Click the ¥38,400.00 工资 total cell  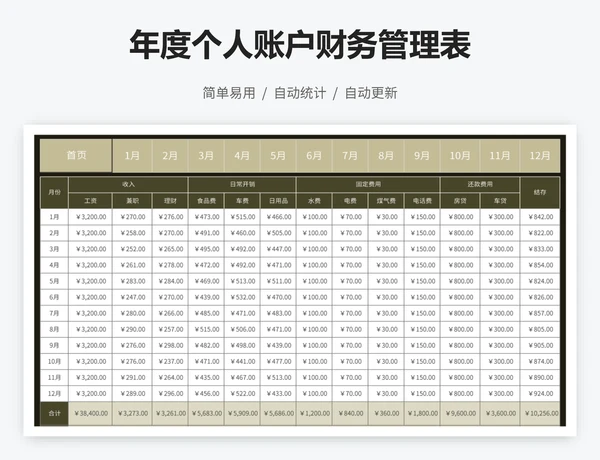pyautogui.click(x=90, y=413)
